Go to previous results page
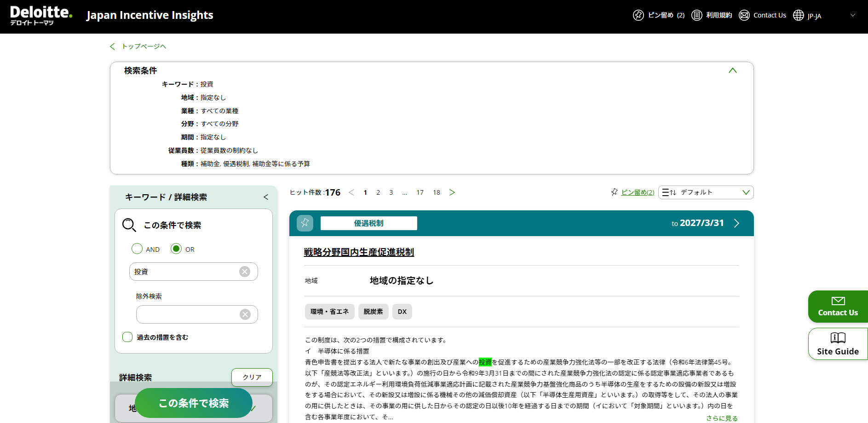 [x=351, y=192]
